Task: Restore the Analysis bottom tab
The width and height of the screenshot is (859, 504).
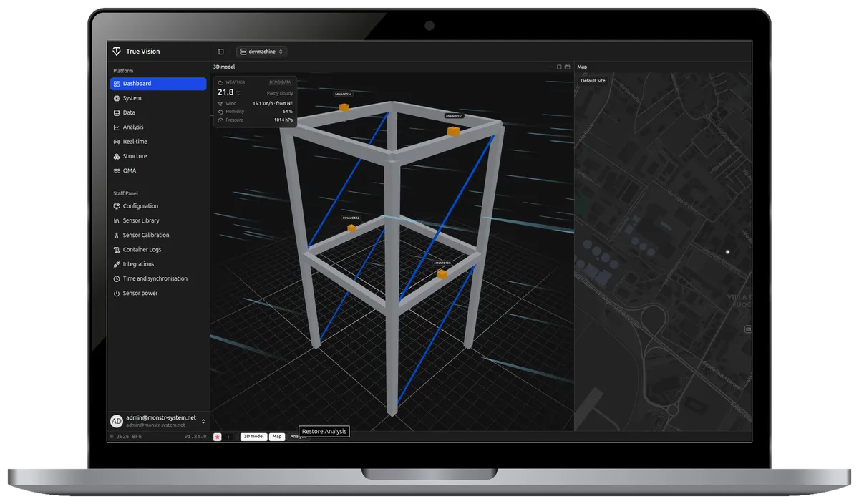Action: click(298, 437)
